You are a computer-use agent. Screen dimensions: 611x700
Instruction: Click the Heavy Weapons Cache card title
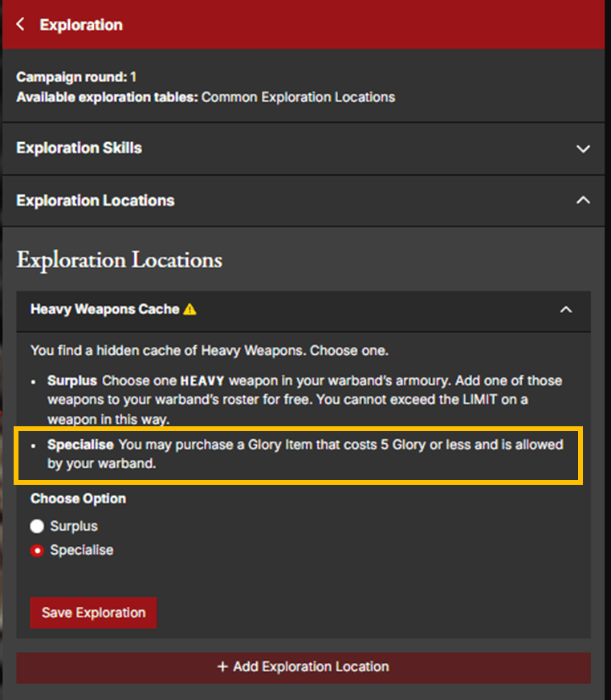[x=104, y=309]
